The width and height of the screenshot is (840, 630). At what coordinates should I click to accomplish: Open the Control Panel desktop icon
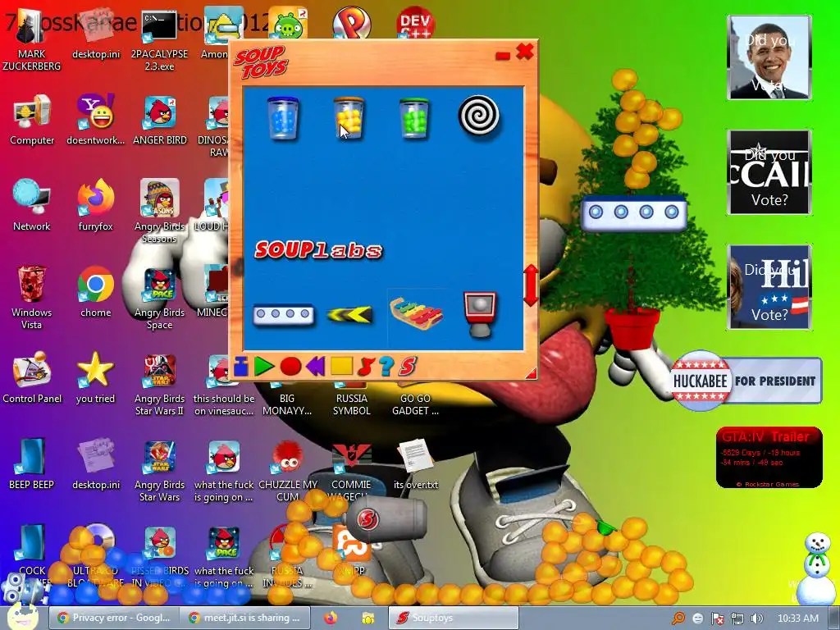32,377
